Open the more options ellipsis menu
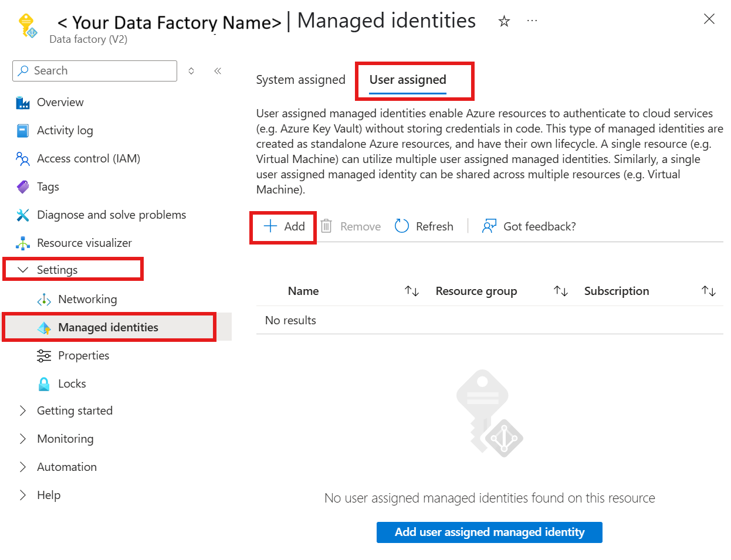Screen dimensions: 731x560 [532, 21]
